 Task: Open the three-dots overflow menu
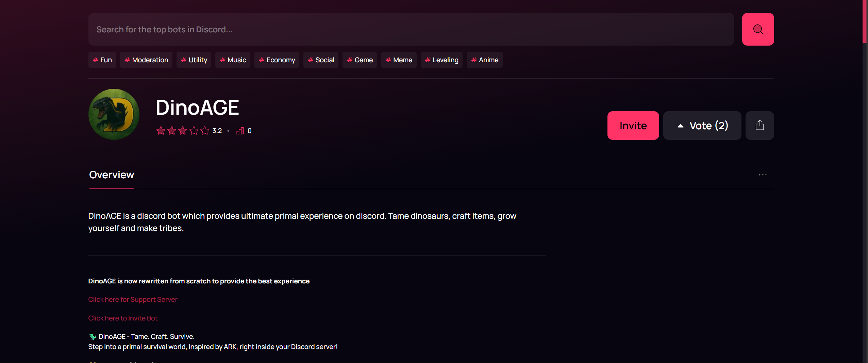763,175
